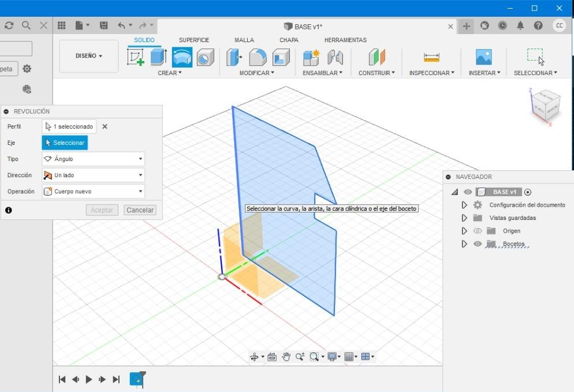Viewport: 574px width, 392px height.
Task: Click the Select window-selection icon
Action: [535, 57]
